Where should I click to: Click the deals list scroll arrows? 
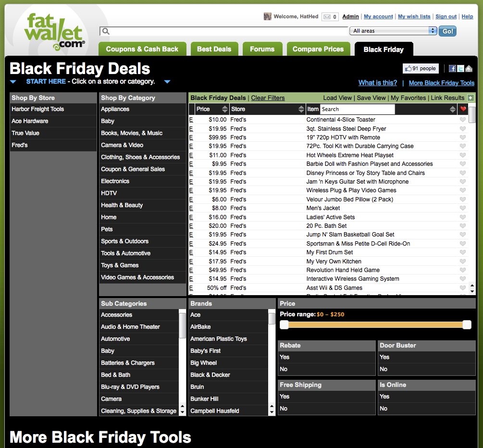click(x=472, y=288)
